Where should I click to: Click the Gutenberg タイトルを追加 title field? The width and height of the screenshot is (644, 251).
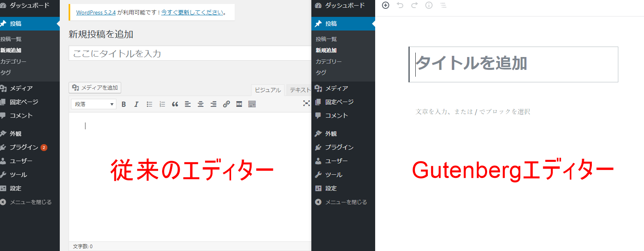click(x=514, y=64)
